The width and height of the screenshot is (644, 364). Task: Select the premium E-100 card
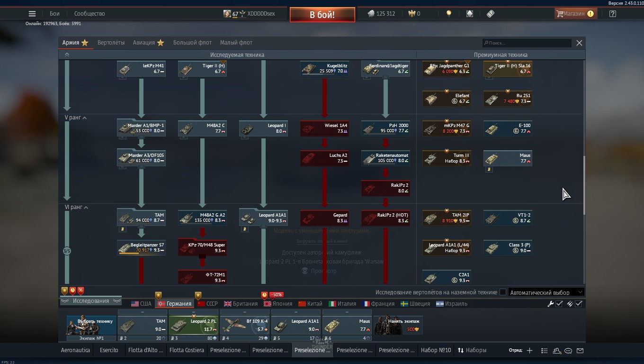point(508,128)
